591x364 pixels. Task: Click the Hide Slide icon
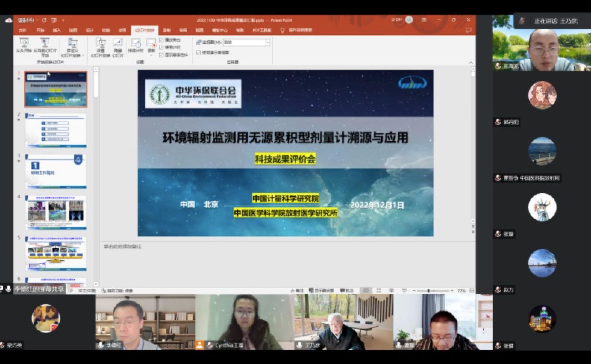coord(118,45)
